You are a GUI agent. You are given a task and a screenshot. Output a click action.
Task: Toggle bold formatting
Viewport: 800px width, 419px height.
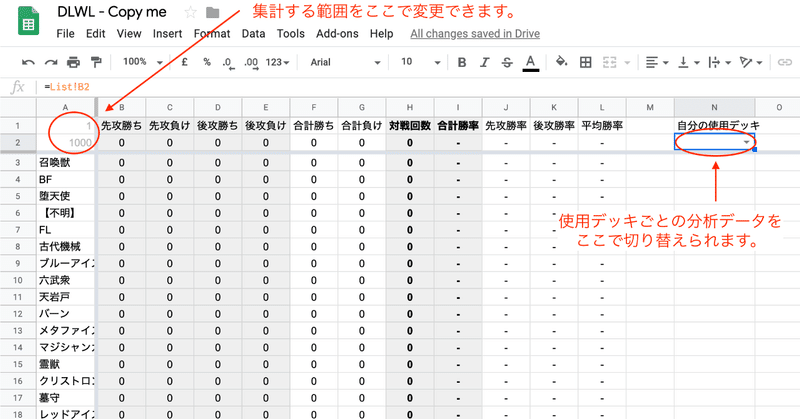pos(462,62)
